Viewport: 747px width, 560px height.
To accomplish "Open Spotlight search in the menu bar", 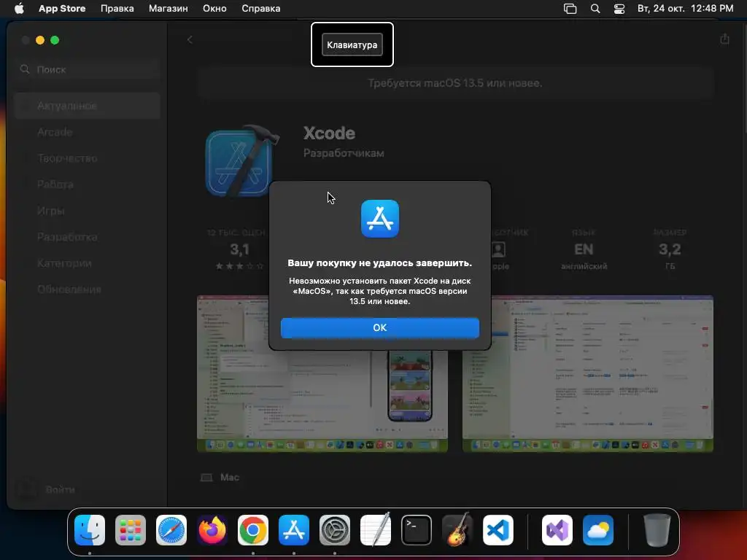I will pyautogui.click(x=595, y=9).
